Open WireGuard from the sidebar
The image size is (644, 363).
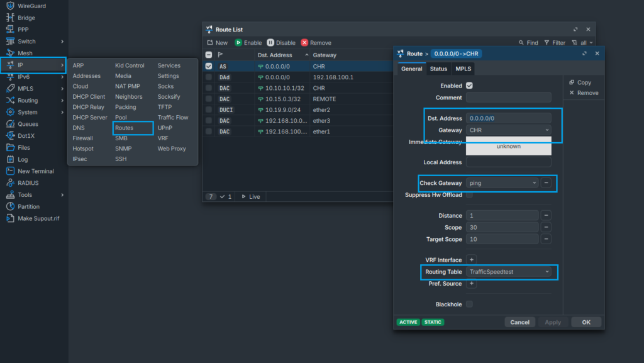[x=31, y=6]
